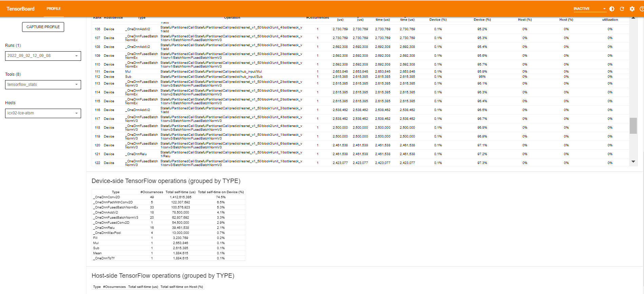
Task: Click the help question mark icon
Action: click(x=641, y=9)
